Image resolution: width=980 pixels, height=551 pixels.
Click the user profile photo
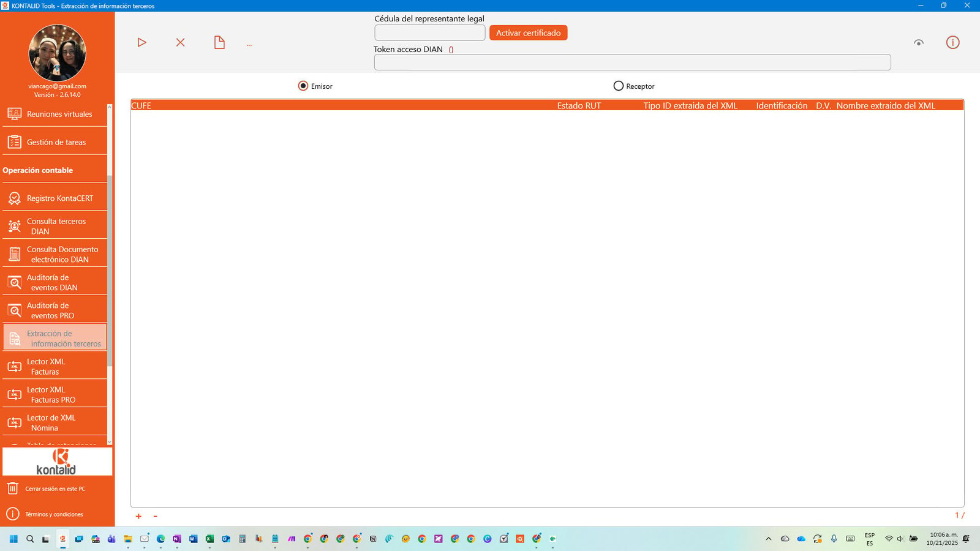[57, 53]
